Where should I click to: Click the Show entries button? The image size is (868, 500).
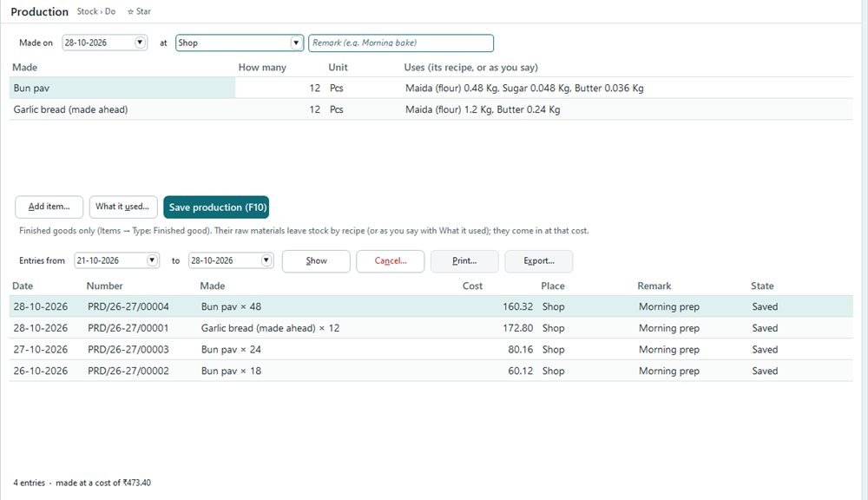click(316, 260)
